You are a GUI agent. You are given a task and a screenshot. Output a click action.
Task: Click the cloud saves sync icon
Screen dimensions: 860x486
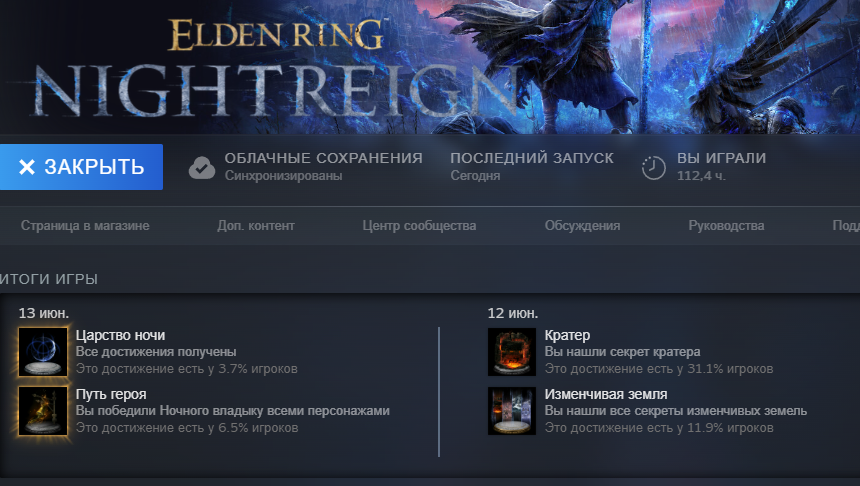pos(202,167)
